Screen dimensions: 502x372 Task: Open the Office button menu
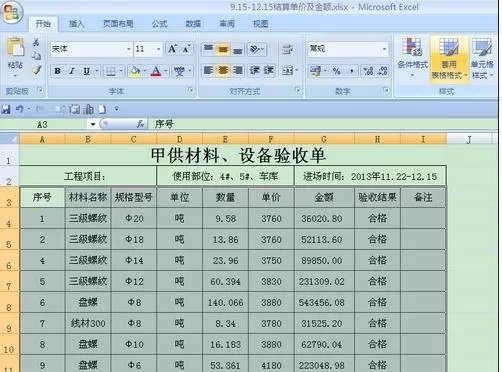[11, 12]
